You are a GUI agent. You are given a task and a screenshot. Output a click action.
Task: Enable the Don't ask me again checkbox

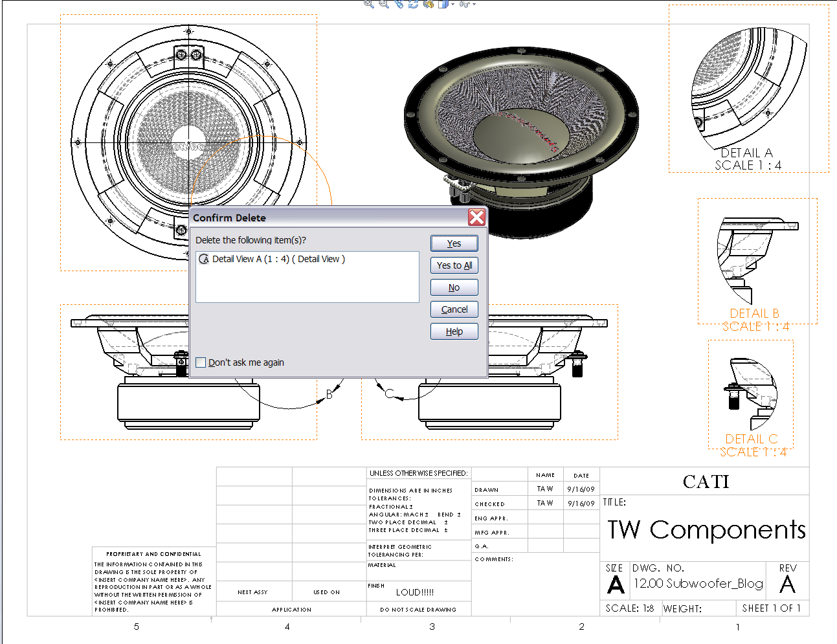click(x=201, y=362)
